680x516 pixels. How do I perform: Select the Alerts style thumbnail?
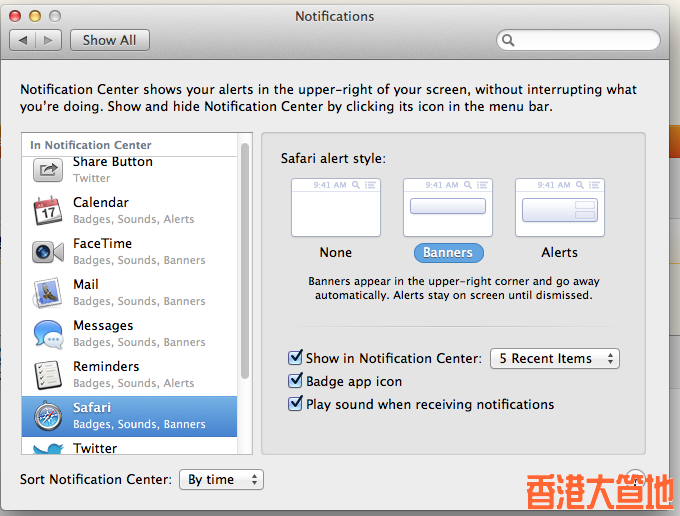559,207
